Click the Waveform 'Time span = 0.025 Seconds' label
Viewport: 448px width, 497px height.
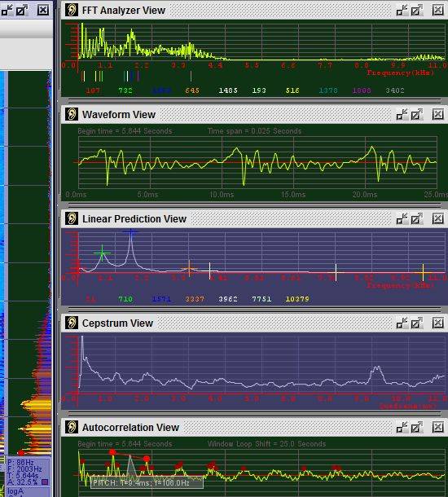click(254, 131)
